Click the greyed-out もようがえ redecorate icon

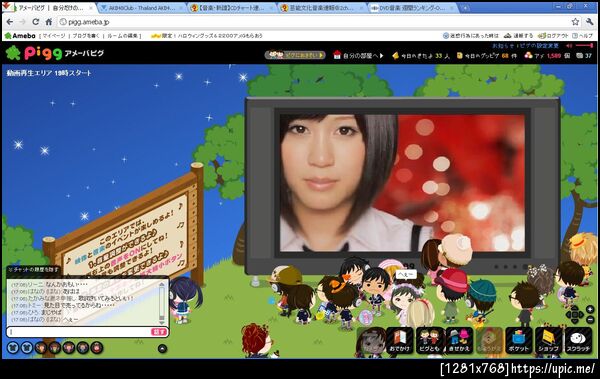489,340
